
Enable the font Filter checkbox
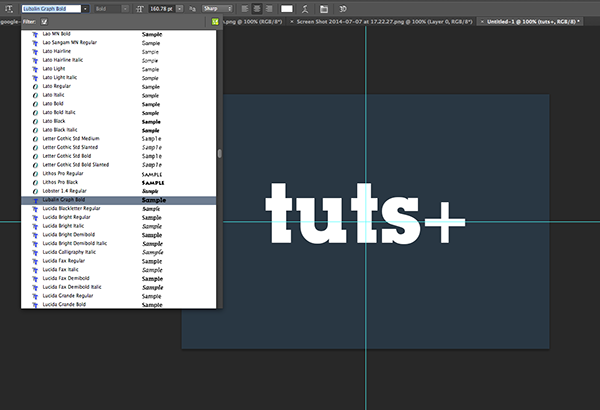coord(44,22)
